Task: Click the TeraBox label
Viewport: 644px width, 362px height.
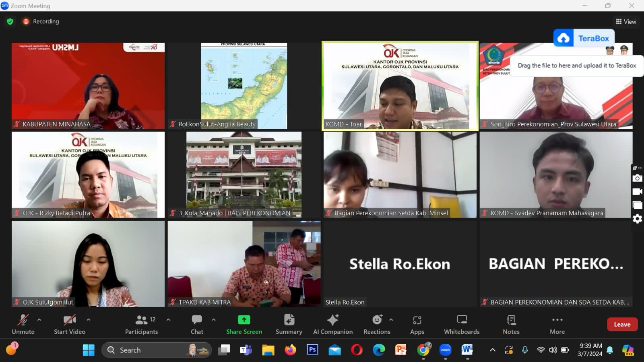Action: point(593,38)
